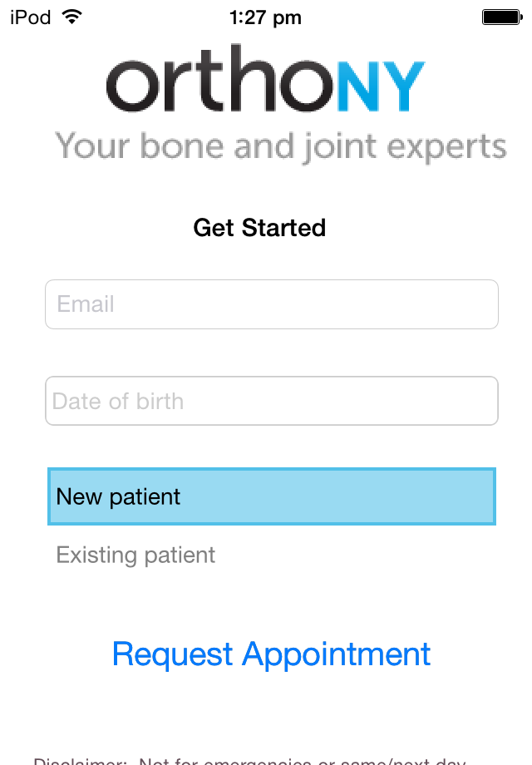Focus the Email input field
532x765 pixels.
pyautogui.click(x=272, y=304)
